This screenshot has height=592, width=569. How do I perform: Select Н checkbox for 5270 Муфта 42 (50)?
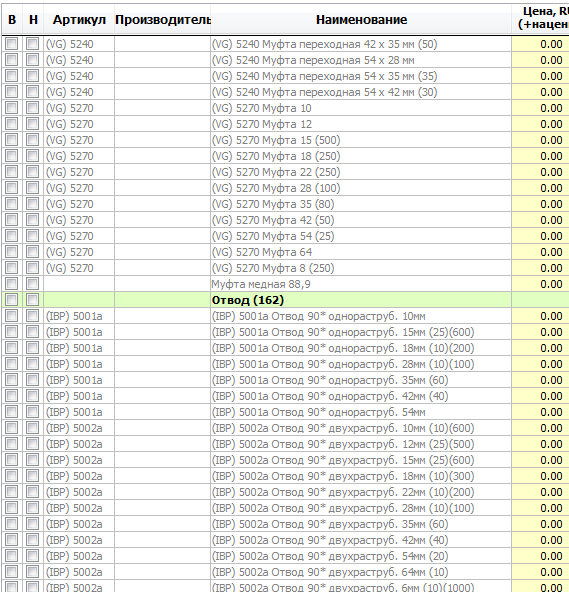32,220
